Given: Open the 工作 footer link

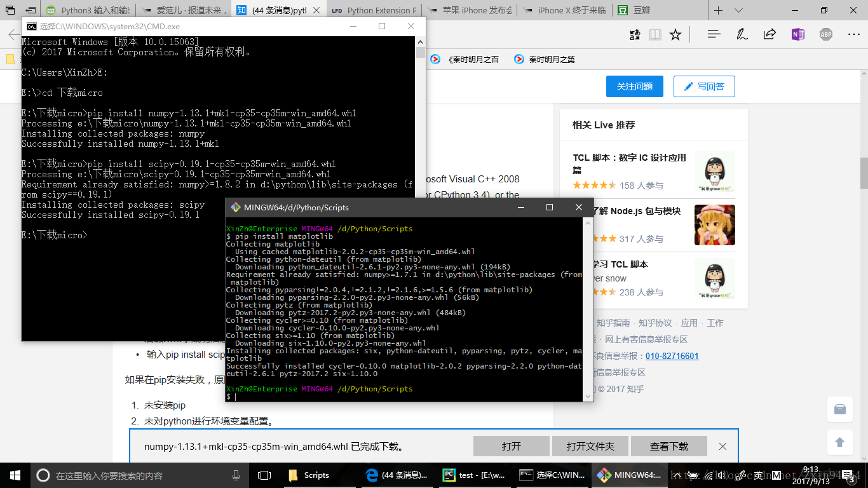Looking at the screenshot, I should click(715, 323).
